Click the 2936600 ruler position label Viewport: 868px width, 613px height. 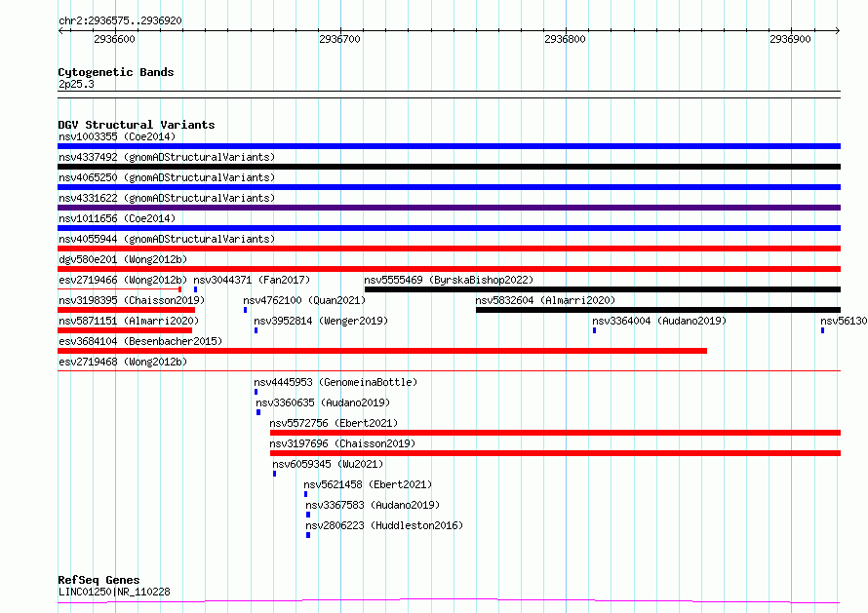pyautogui.click(x=114, y=39)
